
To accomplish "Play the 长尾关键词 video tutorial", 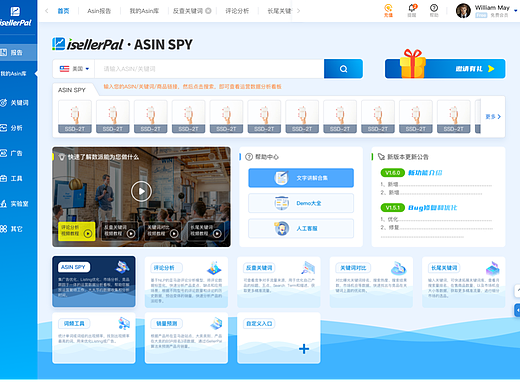I will 205,231.
